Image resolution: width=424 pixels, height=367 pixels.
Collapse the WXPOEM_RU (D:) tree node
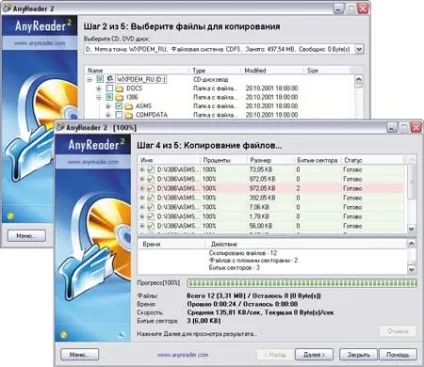[x=90, y=80]
